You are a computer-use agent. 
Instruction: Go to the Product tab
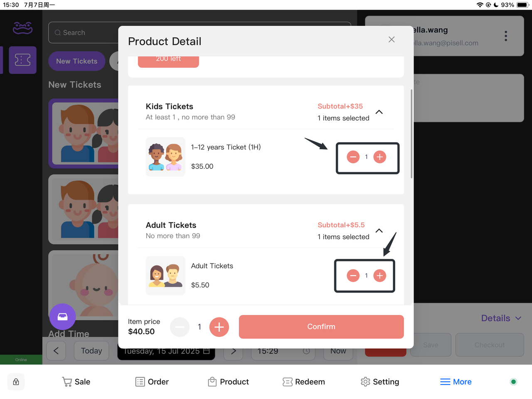228,382
